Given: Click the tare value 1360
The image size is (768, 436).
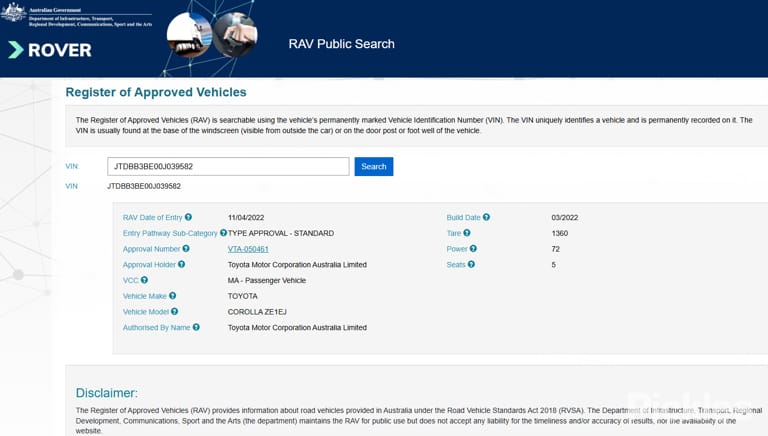Looking at the screenshot, I should pyautogui.click(x=559, y=233).
